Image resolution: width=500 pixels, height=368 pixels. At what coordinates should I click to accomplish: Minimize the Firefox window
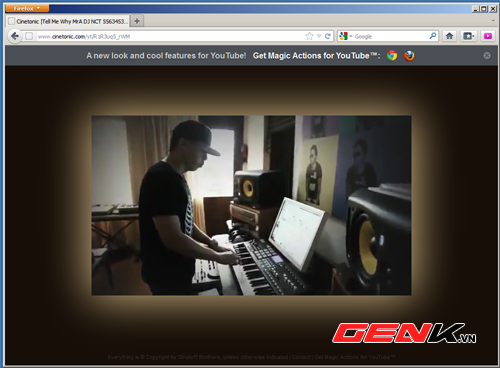(476, 9)
